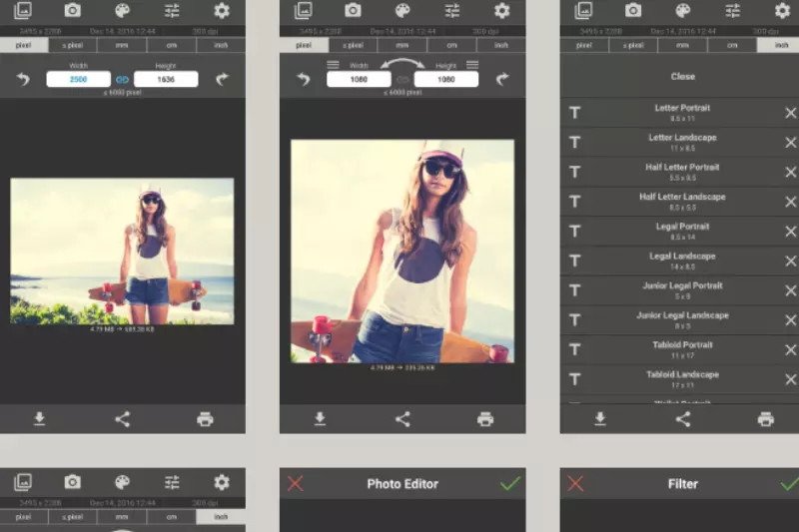
Task: Click the Width field showing 1080
Action: (x=359, y=79)
